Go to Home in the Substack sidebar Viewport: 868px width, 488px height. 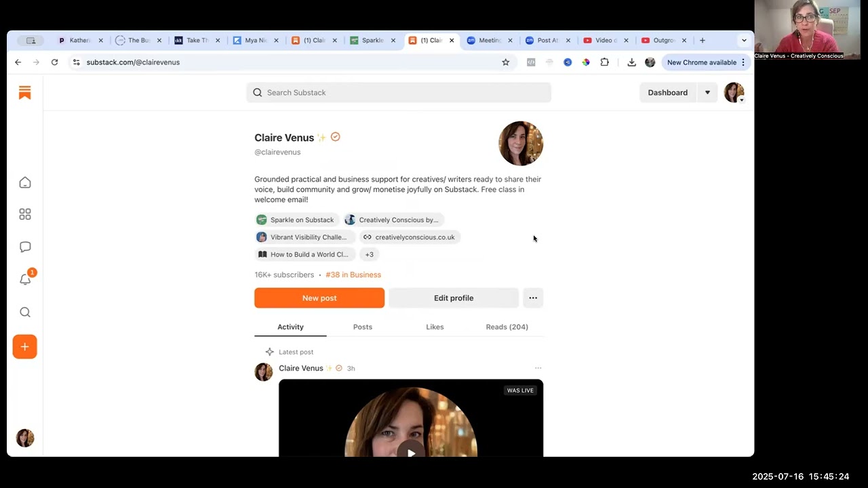pyautogui.click(x=25, y=182)
